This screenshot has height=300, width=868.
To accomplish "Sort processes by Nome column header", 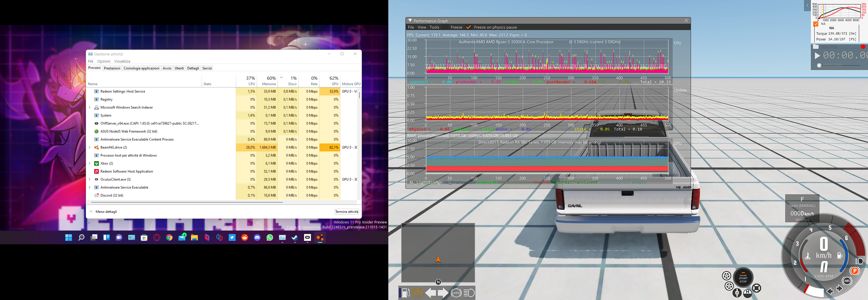I will [144, 81].
